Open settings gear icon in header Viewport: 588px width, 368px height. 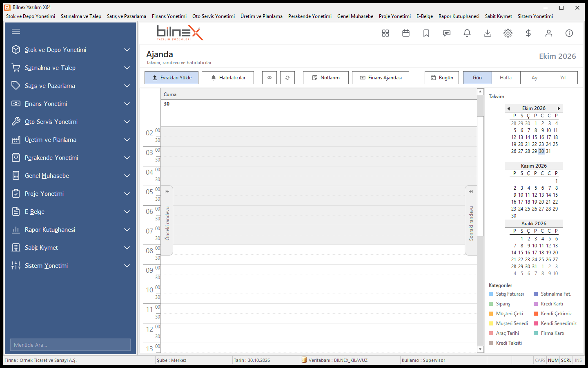[508, 33]
